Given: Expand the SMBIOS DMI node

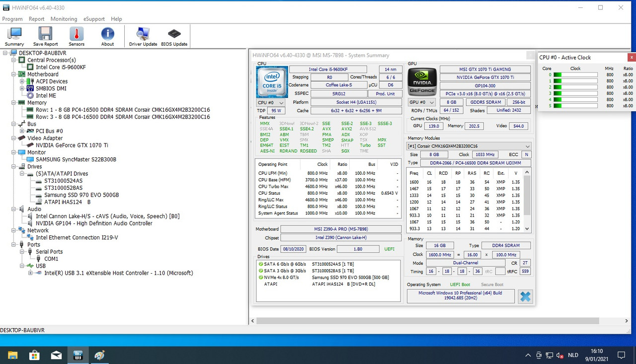Looking at the screenshot, I should pyautogui.click(x=22, y=88).
